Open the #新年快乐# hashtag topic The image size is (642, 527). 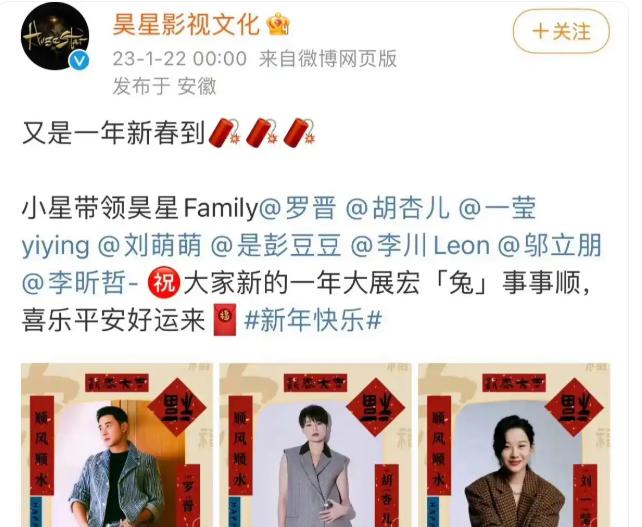pyautogui.click(x=313, y=319)
